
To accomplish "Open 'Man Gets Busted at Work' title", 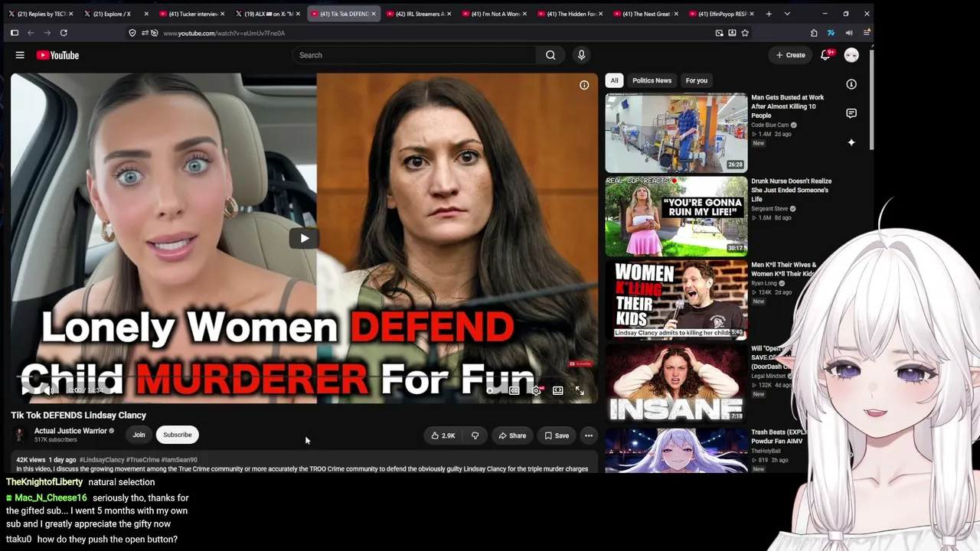I will point(788,106).
